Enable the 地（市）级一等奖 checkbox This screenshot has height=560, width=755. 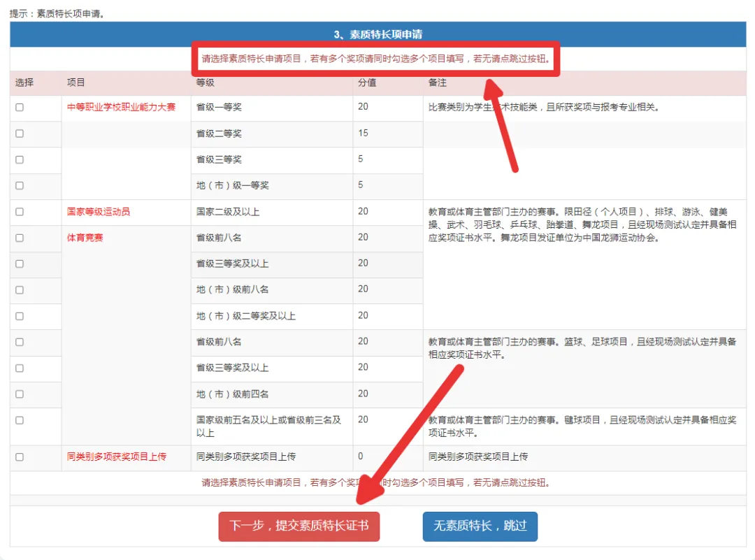coord(20,186)
